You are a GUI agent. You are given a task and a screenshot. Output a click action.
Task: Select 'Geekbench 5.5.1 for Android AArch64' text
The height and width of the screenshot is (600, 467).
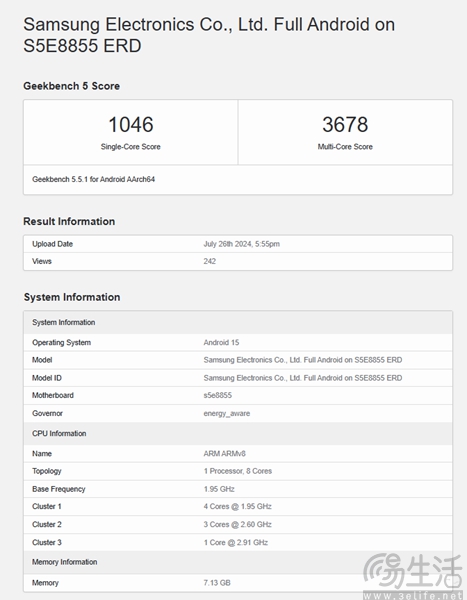point(93,179)
